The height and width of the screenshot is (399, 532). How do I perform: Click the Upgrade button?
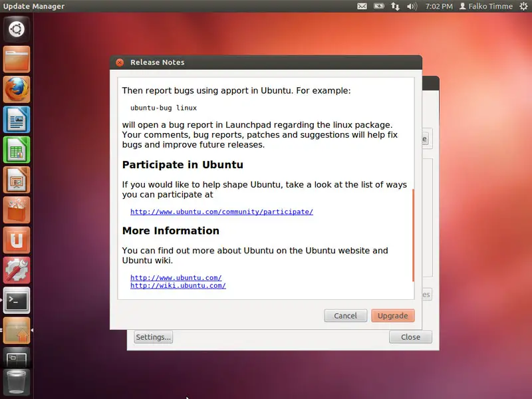tap(393, 316)
